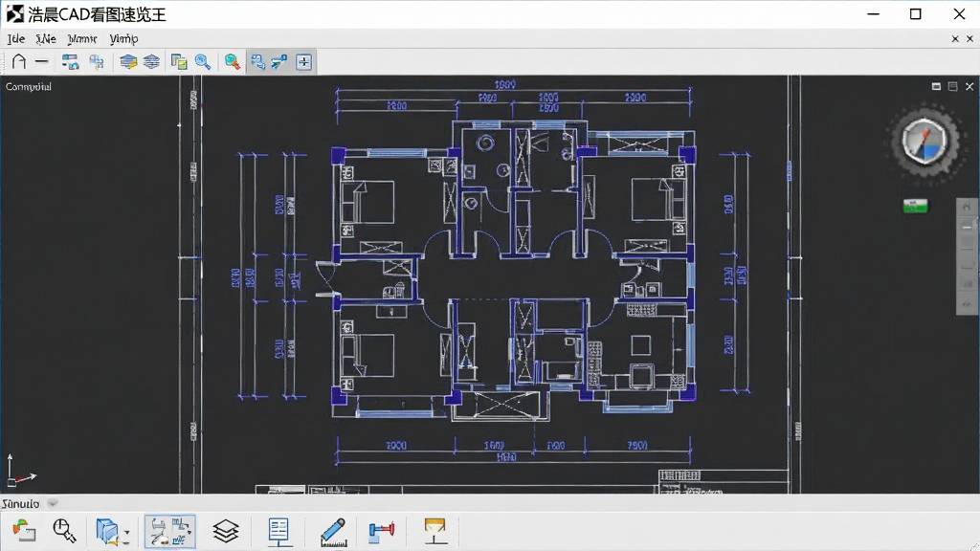This screenshot has height=551, width=980.
Task: Click the magnifier icon with red arrow
Action: coord(232,61)
